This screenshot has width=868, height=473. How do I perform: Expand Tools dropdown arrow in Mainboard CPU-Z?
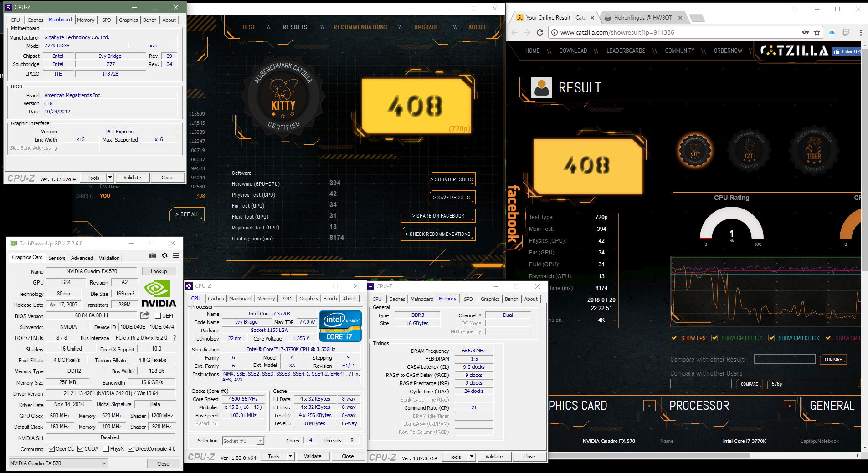pyautogui.click(x=109, y=178)
